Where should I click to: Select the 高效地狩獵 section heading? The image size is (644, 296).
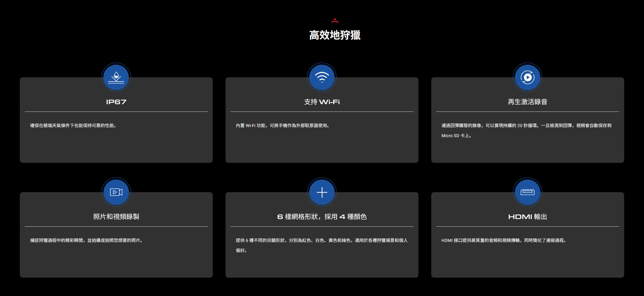point(335,35)
